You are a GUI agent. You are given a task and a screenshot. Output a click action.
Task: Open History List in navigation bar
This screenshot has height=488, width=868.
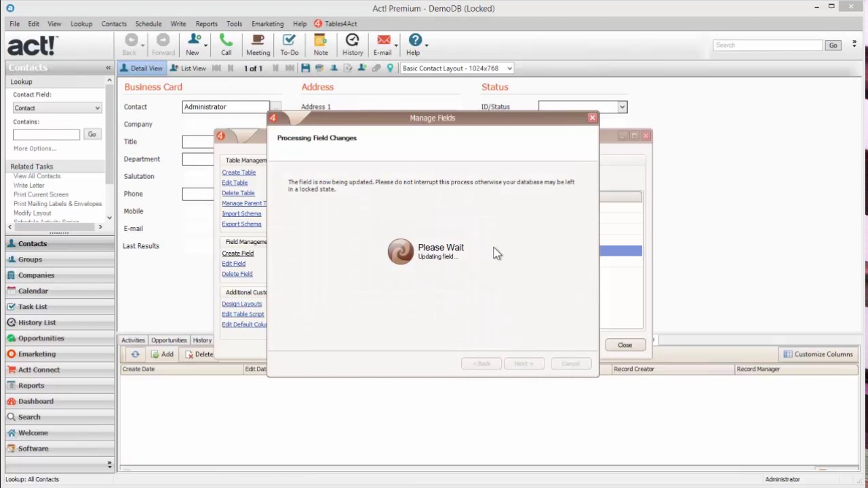click(x=60, y=322)
